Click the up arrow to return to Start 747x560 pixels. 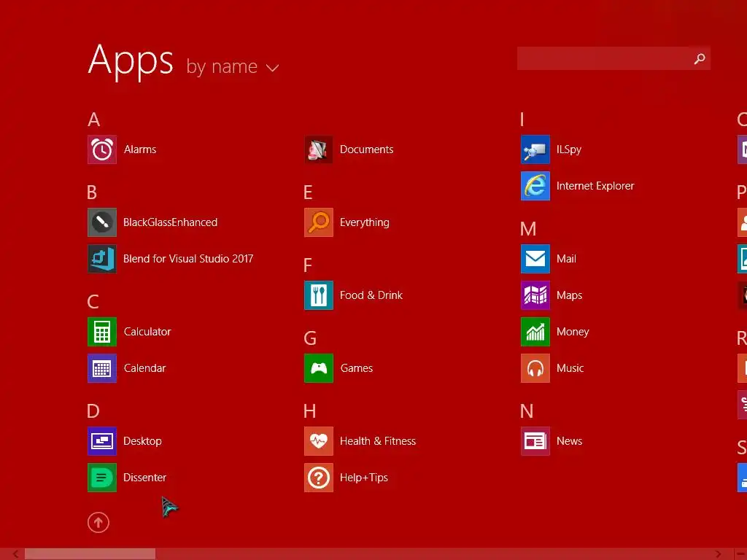98,522
